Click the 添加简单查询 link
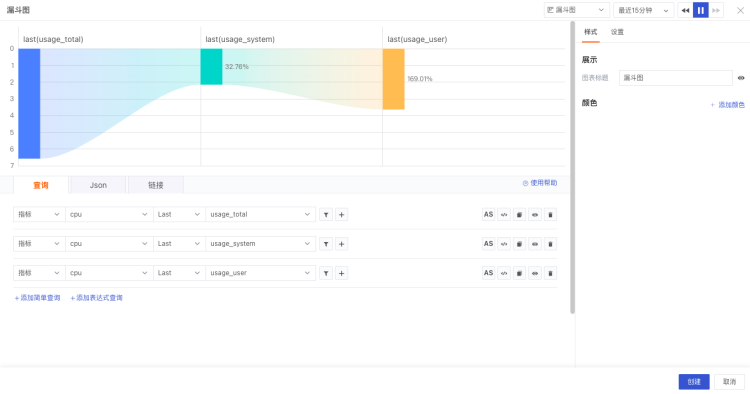This screenshot has width=750, height=394. point(37,298)
